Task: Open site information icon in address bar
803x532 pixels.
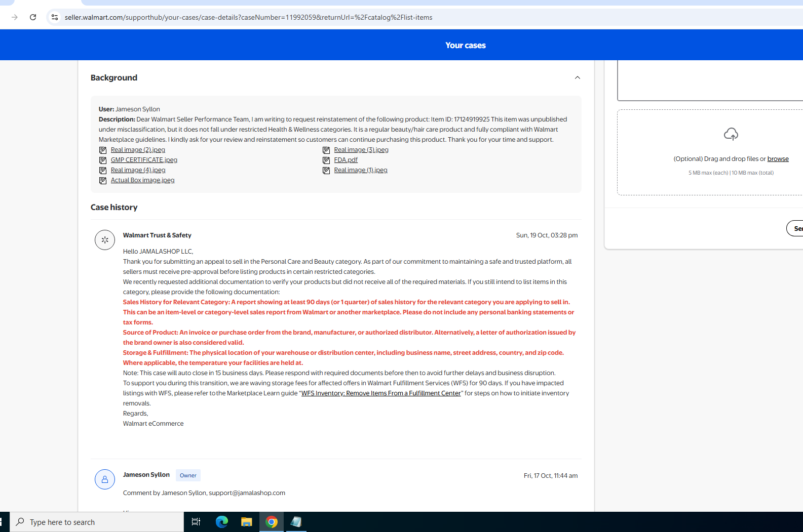Action: (55, 17)
